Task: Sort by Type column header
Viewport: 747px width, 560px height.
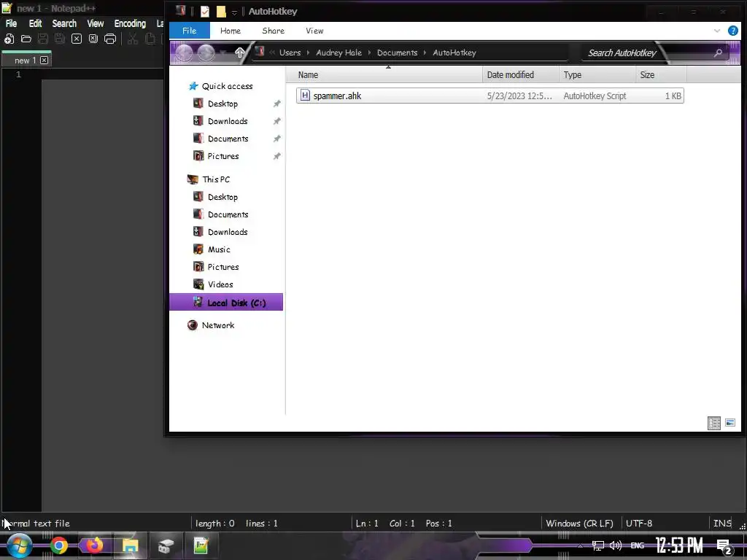Action: 597,75
